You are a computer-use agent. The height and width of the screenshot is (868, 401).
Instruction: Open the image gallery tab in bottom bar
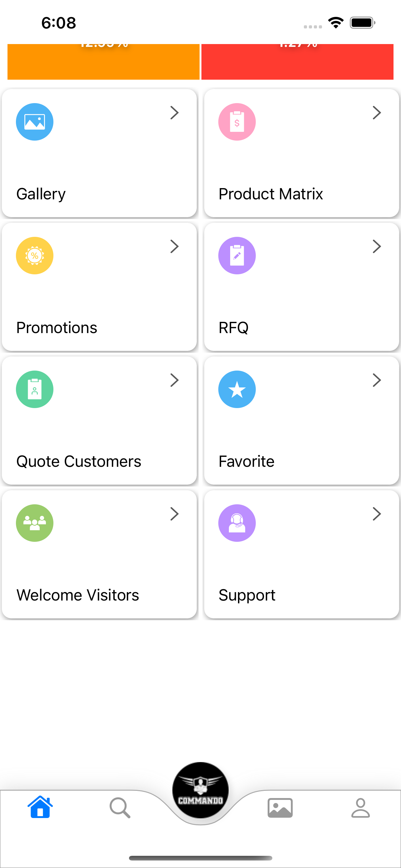(280, 808)
